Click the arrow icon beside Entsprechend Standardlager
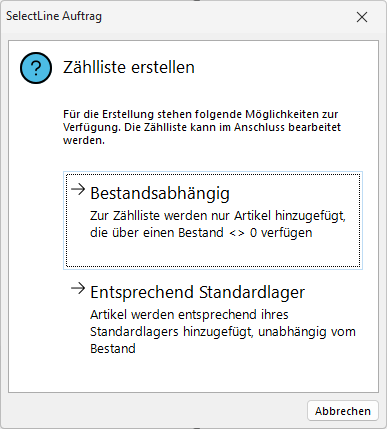The height and width of the screenshot is (429, 387). pyautogui.click(x=78, y=288)
